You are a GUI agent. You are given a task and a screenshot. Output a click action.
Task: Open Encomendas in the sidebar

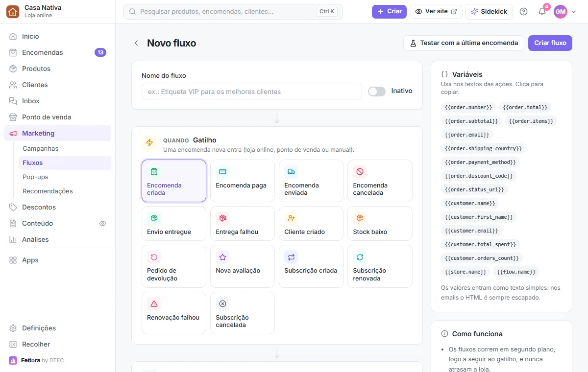pyautogui.click(x=58, y=52)
